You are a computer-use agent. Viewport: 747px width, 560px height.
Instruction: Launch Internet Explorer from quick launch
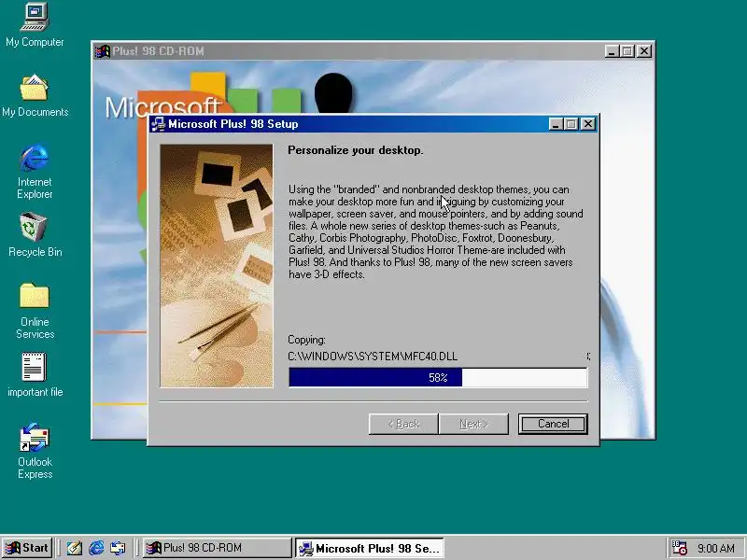[96, 548]
